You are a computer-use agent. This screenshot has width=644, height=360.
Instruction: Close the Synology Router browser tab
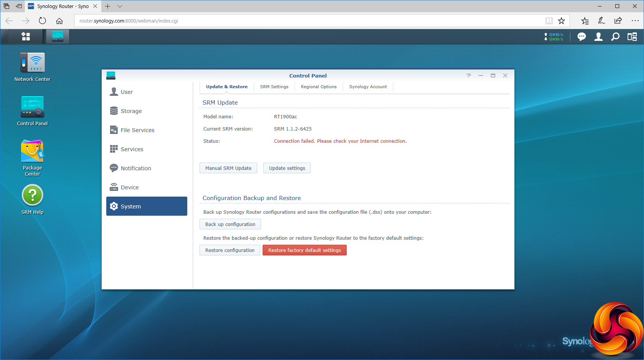[x=95, y=6]
